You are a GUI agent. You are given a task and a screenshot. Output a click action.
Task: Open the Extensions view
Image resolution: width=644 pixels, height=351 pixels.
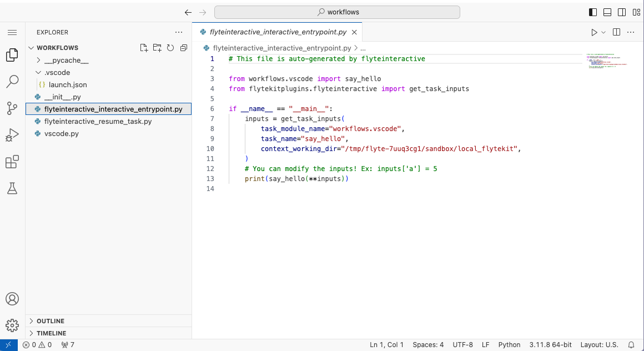[12, 162]
